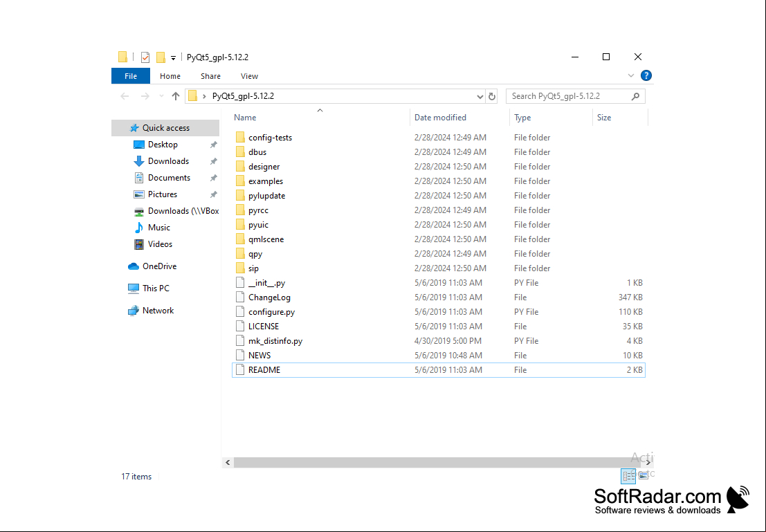Open the View ribbon tab
The width and height of the screenshot is (766, 532).
(x=249, y=76)
